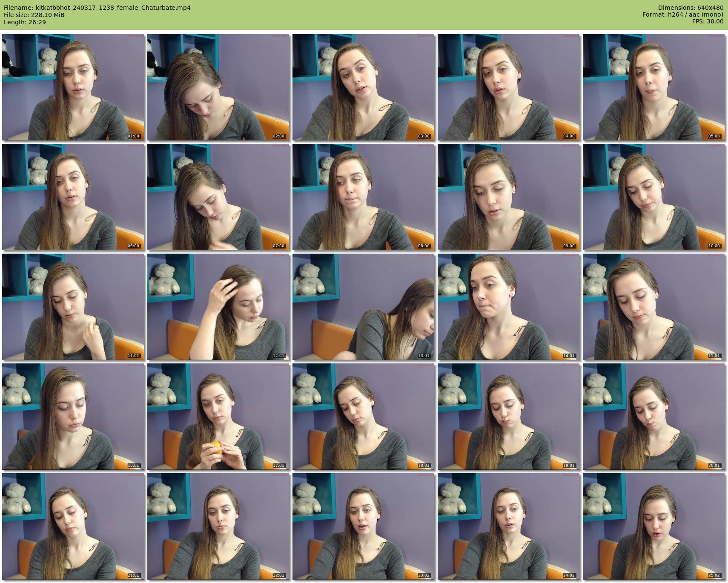Click the thumbnail stamped 09:00
Image resolution: width=728 pixels, height=583 pixels.
[x=509, y=197]
